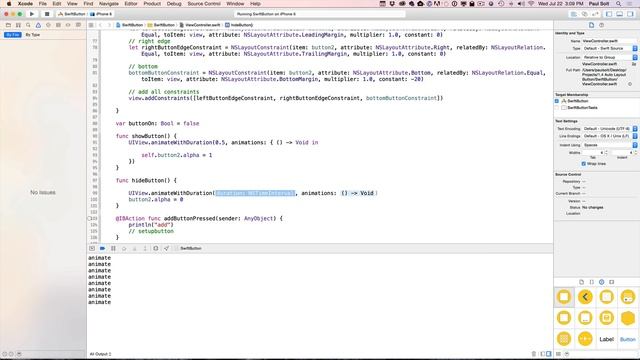
Task: Go back in editor history
Action: 101,25
